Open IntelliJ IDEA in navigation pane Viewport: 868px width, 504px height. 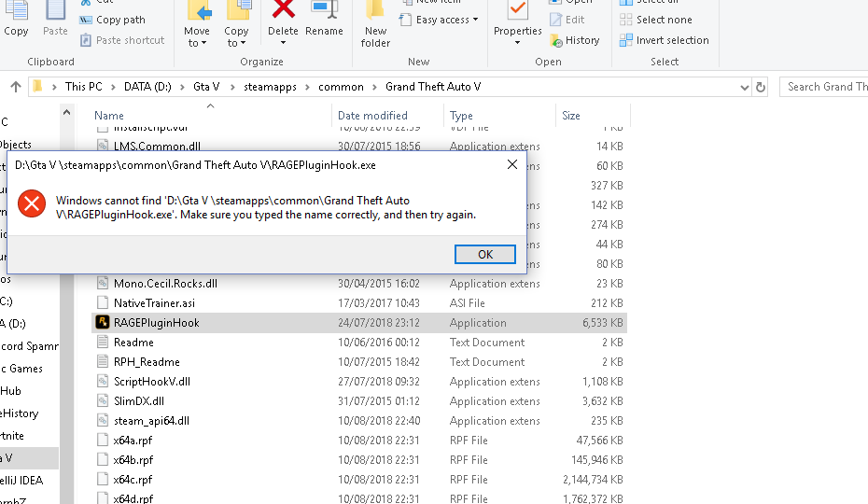tap(21, 480)
